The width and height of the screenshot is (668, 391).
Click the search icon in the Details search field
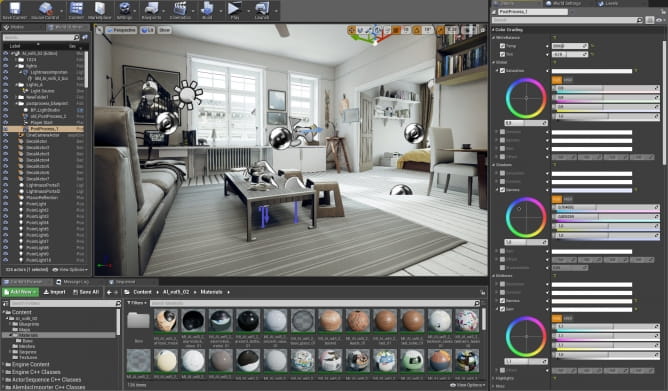pos(639,20)
